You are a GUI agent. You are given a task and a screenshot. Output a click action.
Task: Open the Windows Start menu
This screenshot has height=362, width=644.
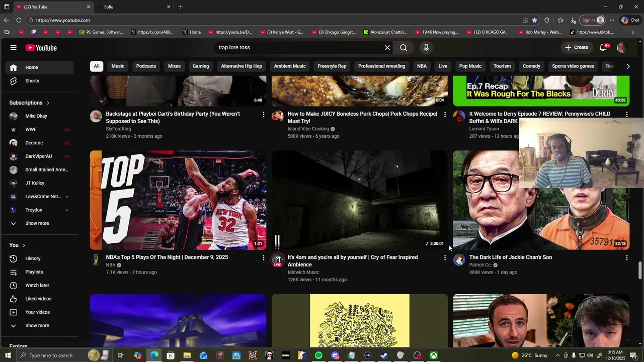8,355
